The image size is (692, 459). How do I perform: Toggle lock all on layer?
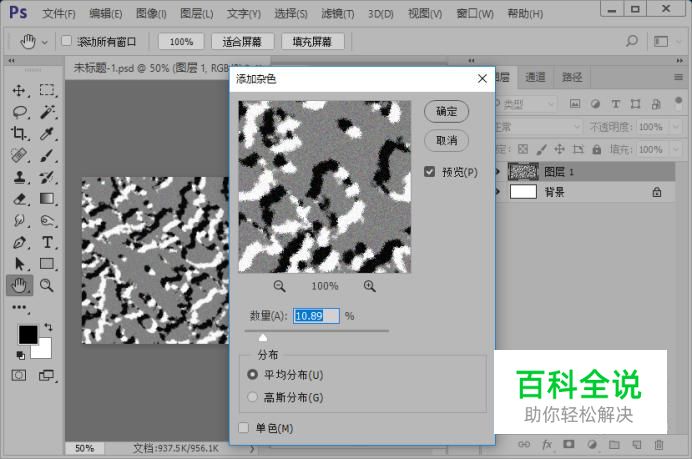click(x=597, y=149)
